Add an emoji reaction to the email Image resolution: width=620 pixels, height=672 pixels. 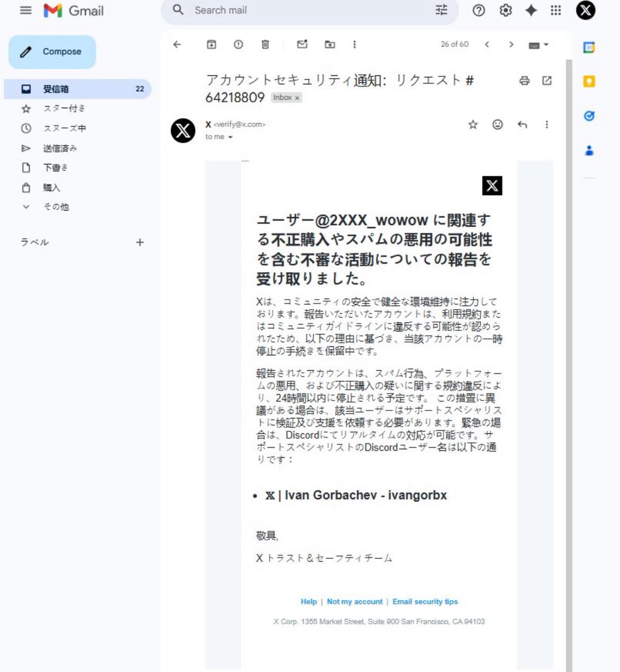497,125
